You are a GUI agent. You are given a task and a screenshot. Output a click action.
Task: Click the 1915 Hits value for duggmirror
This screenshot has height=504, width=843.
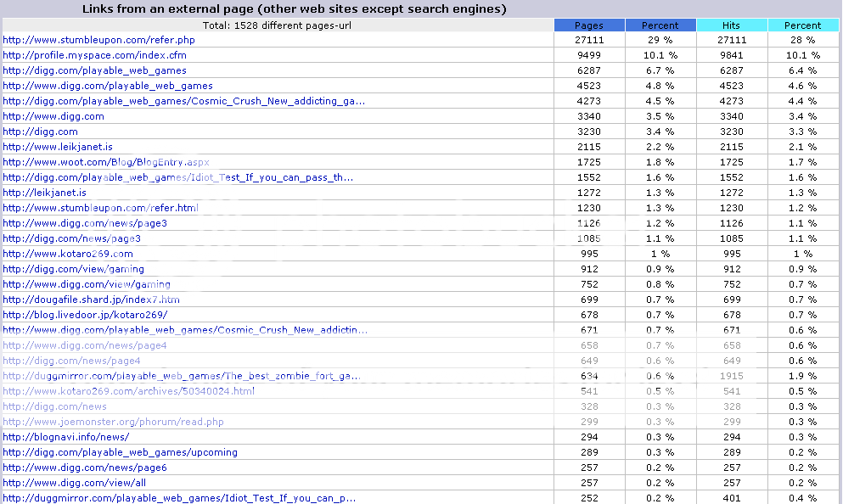(732, 376)
